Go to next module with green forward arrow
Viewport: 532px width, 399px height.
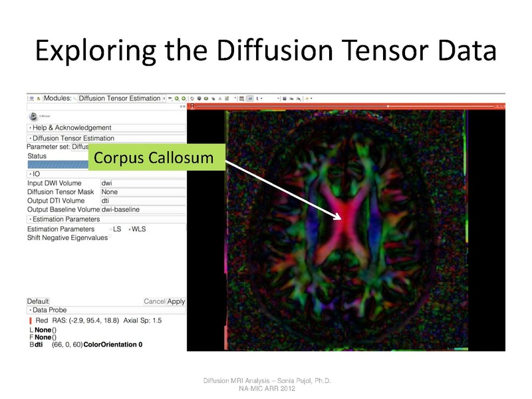(184, 98)
